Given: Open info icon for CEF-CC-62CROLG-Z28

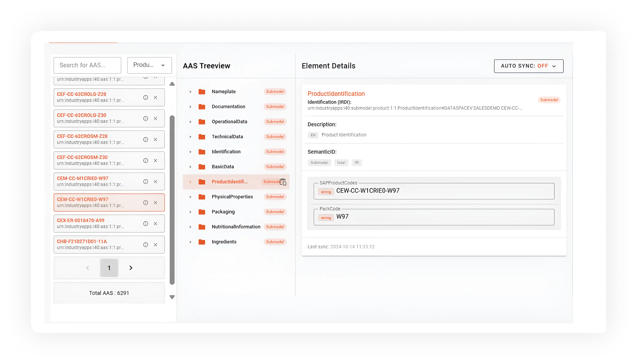Looking at the screenshot, I should pyautogui.click(x=145, y=98).
